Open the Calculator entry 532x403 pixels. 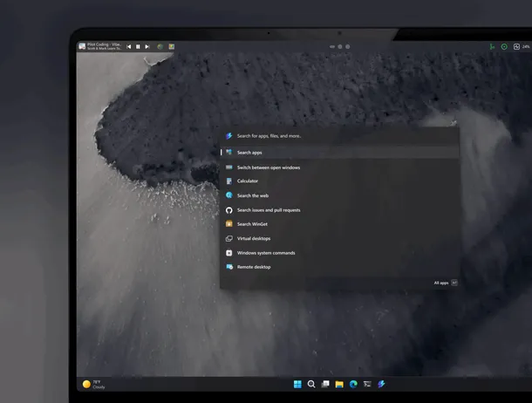[339, 181]
